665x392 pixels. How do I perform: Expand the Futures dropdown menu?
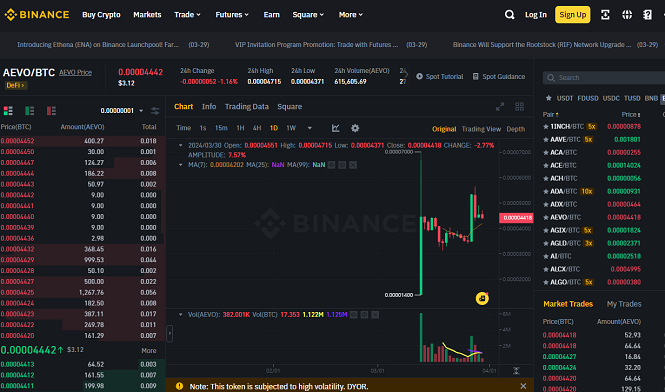point(232,15)
